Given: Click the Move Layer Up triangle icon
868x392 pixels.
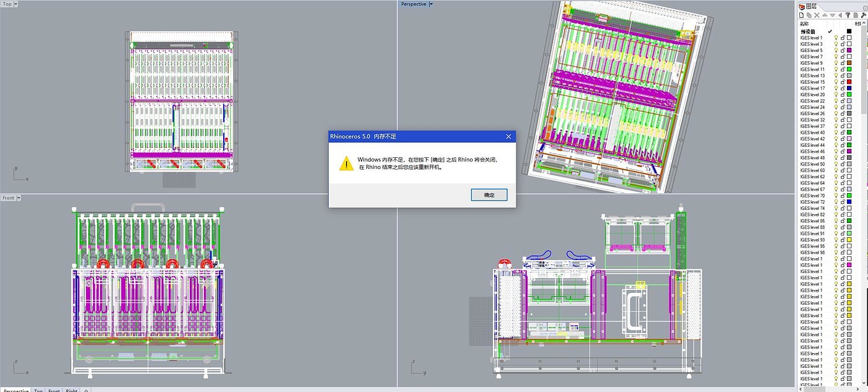Looking at the screenshot, I should coord(825,15).
